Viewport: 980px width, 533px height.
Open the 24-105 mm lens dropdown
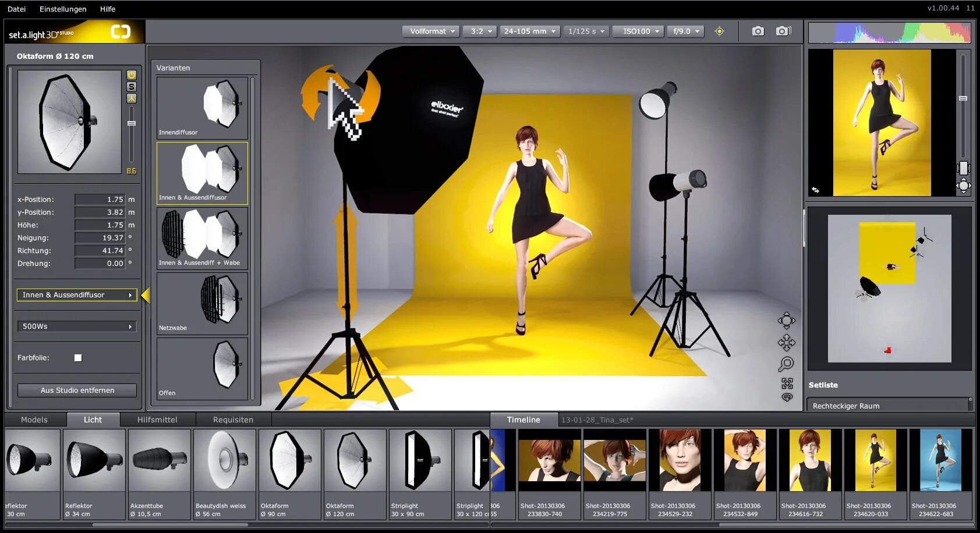530,31
